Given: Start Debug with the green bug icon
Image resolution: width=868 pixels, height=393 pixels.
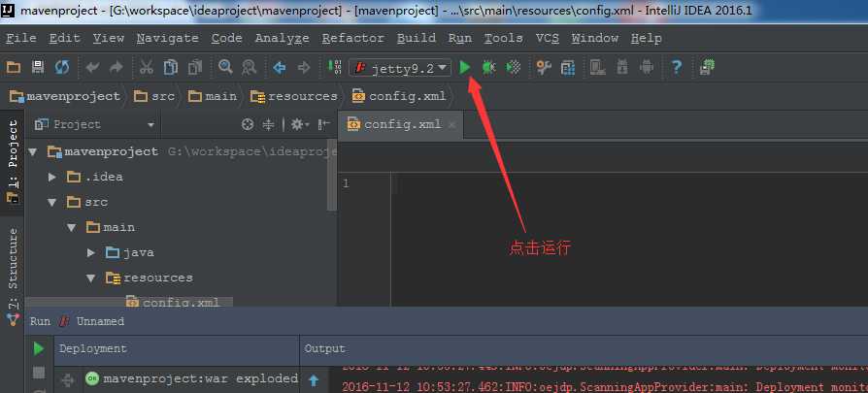Looking at the screenshot, I should click(x=488, y=68).
